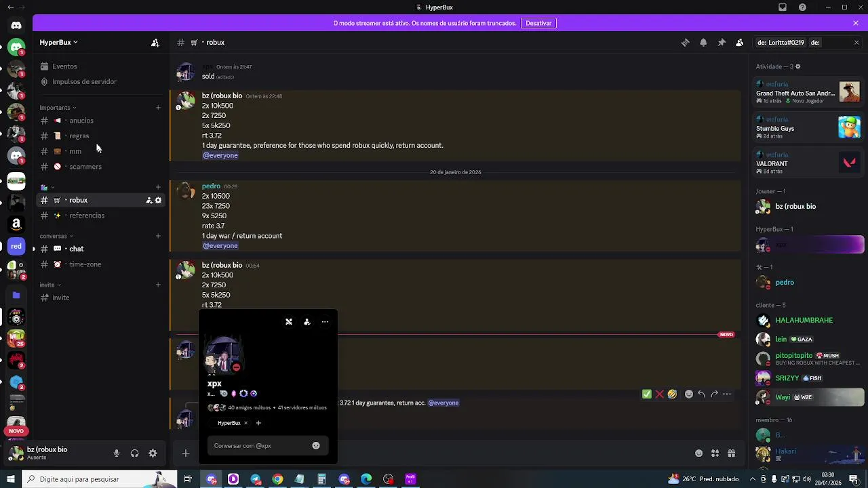Open user settings gear in user panel
The height and width of the screenshot is (488, 868).
(x=153, y=453)
